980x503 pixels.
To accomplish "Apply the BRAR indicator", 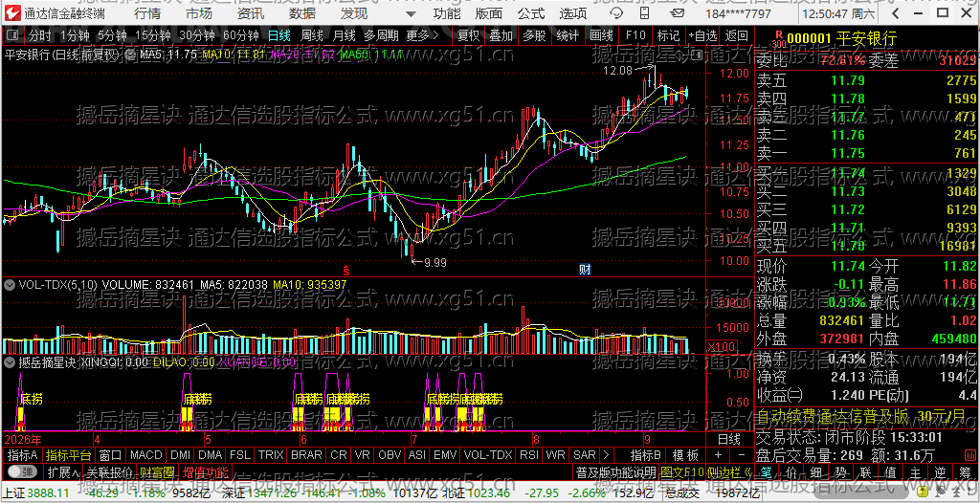I will [306, 454].
